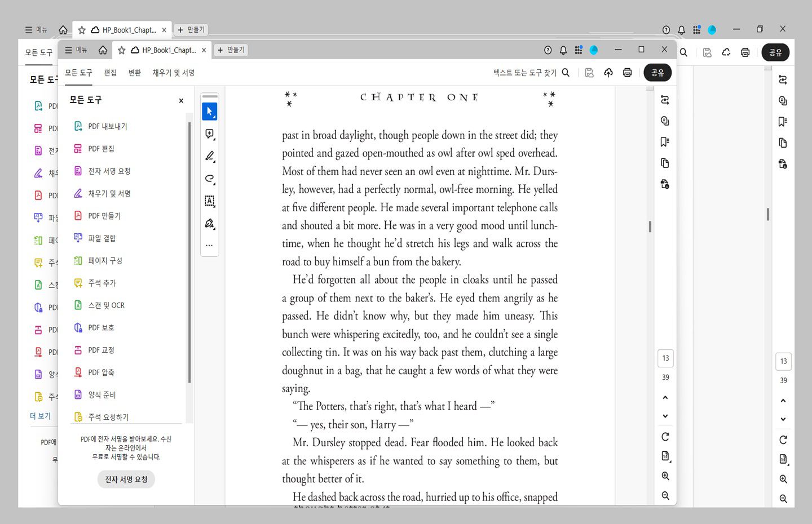Pick the highlighter pen tool
Image resolution: width=812 pixels, height=524 pixels.
point(209,156)
